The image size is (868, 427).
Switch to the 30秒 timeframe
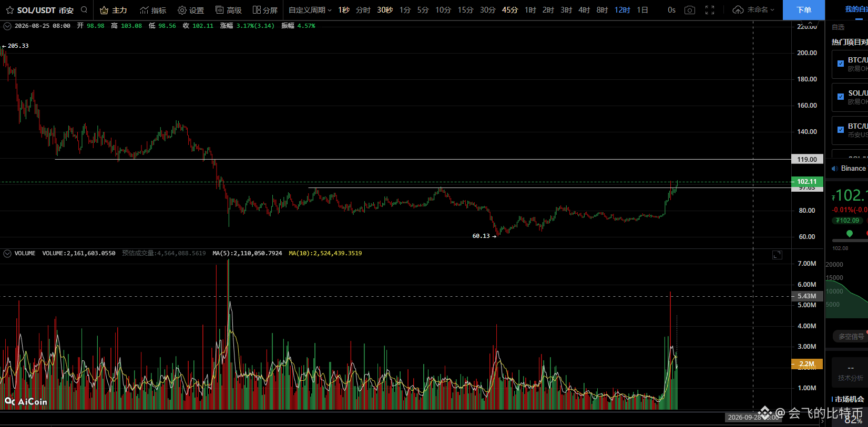point(385,10)
